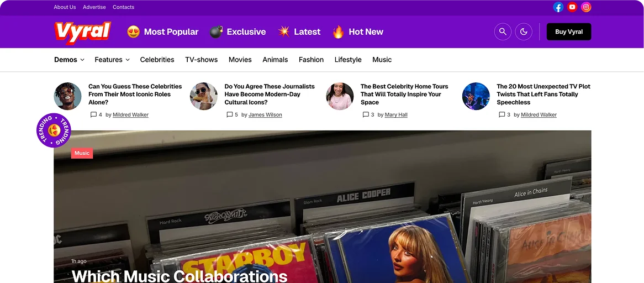Click comment icon on James Wilson's post
644x283 pixels.
tap(230, 114)
